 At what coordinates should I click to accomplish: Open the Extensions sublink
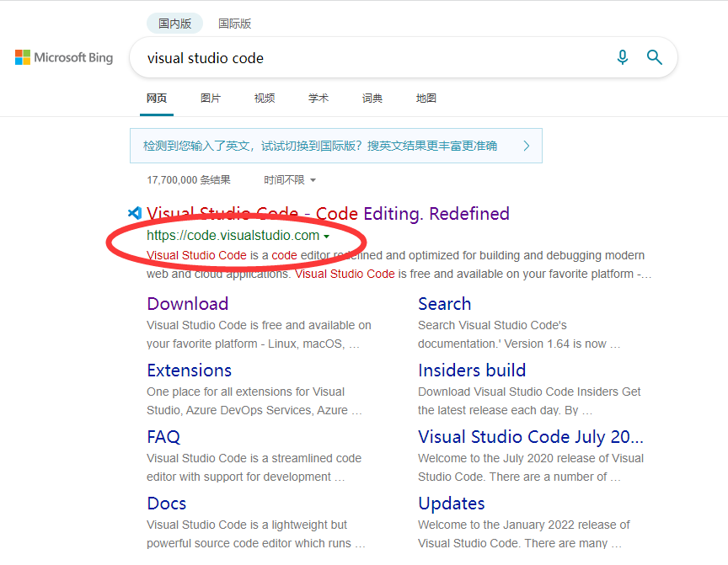(x=189, y=370)
